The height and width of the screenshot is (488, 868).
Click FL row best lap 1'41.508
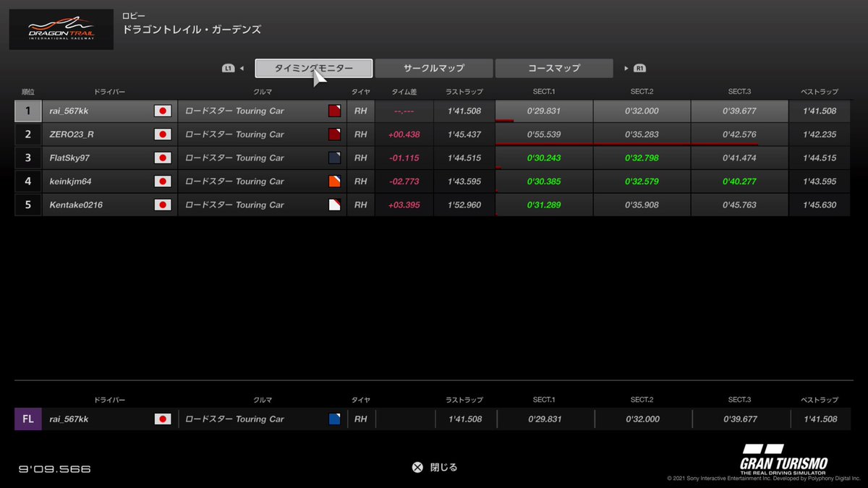pos(819,419)
